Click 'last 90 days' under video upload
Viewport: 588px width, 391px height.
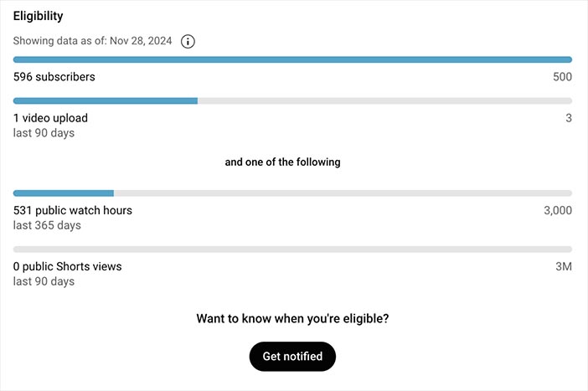point(44,133)
